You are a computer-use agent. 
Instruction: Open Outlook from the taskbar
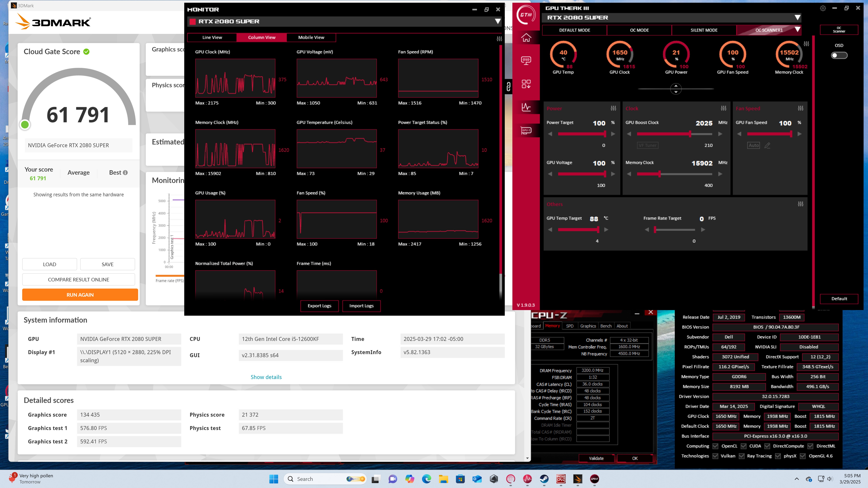[477, 479]
